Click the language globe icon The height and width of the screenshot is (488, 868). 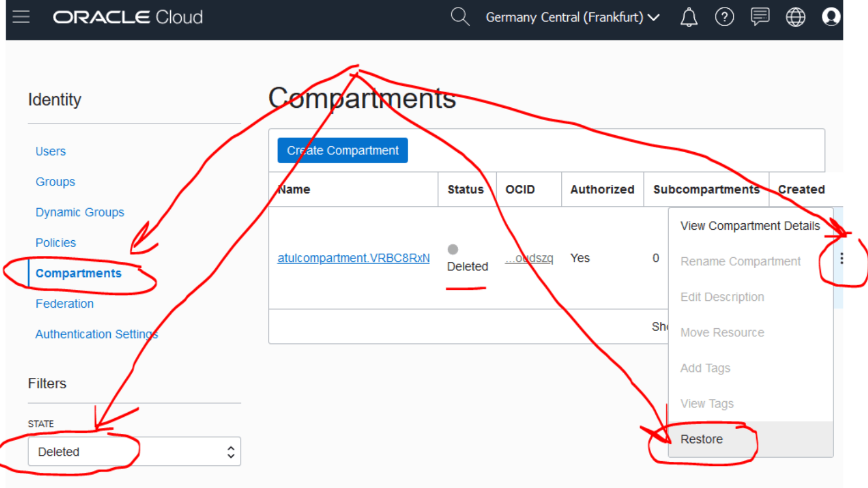(x=795, y=17)
